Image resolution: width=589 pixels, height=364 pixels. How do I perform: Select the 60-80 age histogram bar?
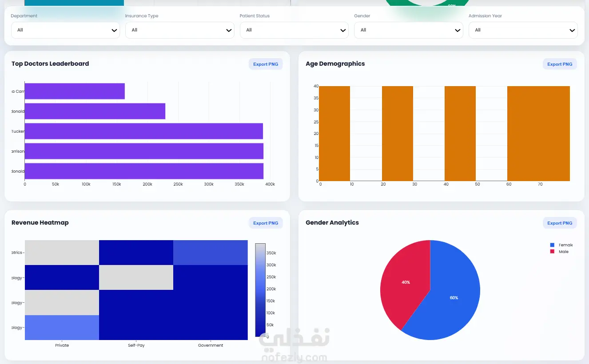click(x=538, y=134)
